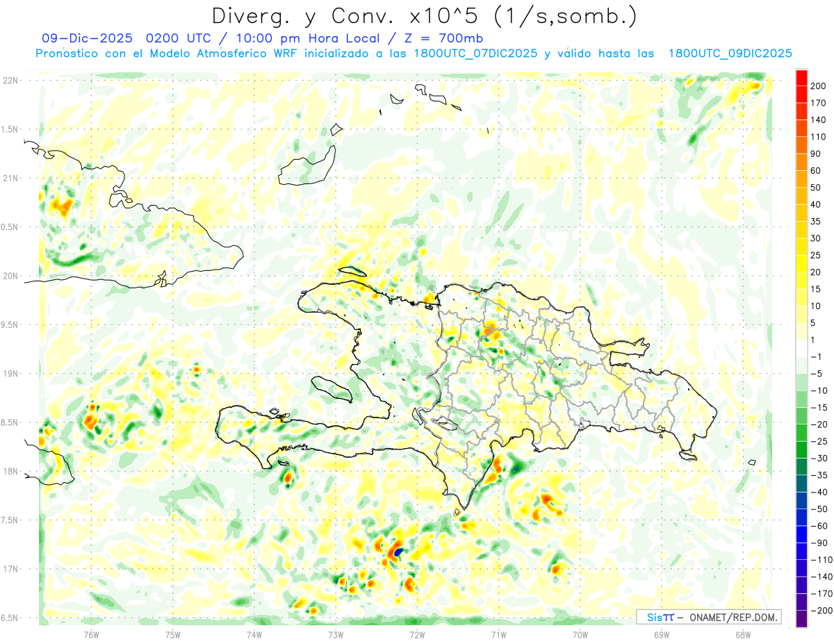Click the 20N latitude label

11,276
